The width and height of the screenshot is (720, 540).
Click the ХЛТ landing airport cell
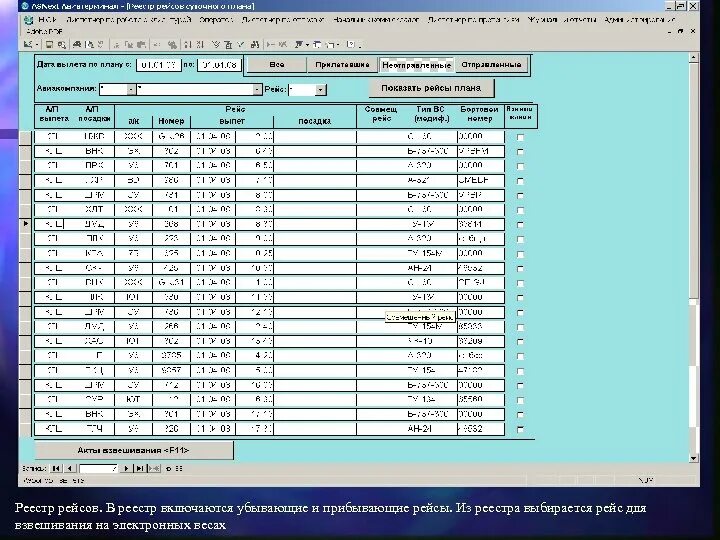click(x=95, y=209)
